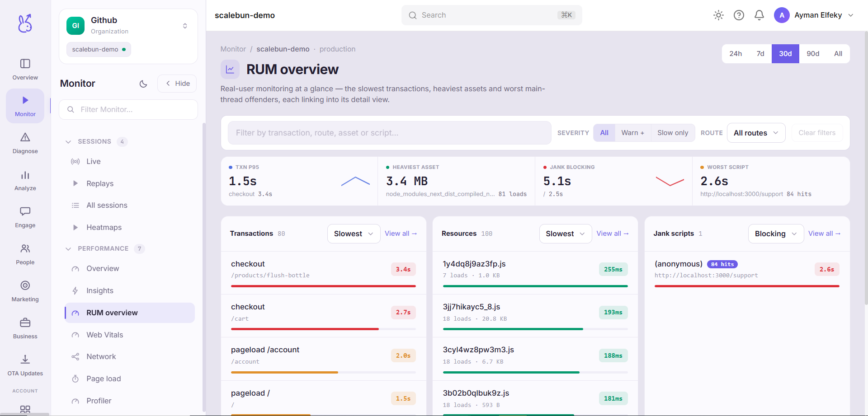This screenshot has width=868, height=416.
Task: Open the Business section icon
Action: (25, 328)
